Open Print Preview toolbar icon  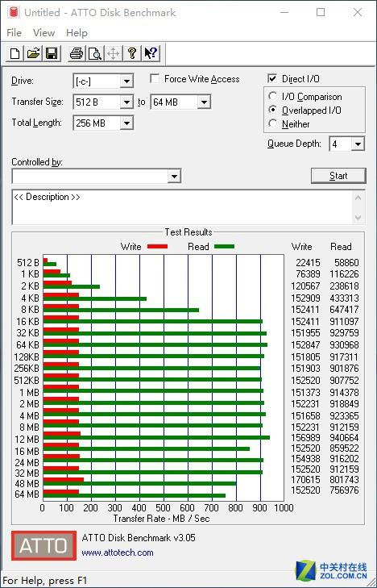95,53
